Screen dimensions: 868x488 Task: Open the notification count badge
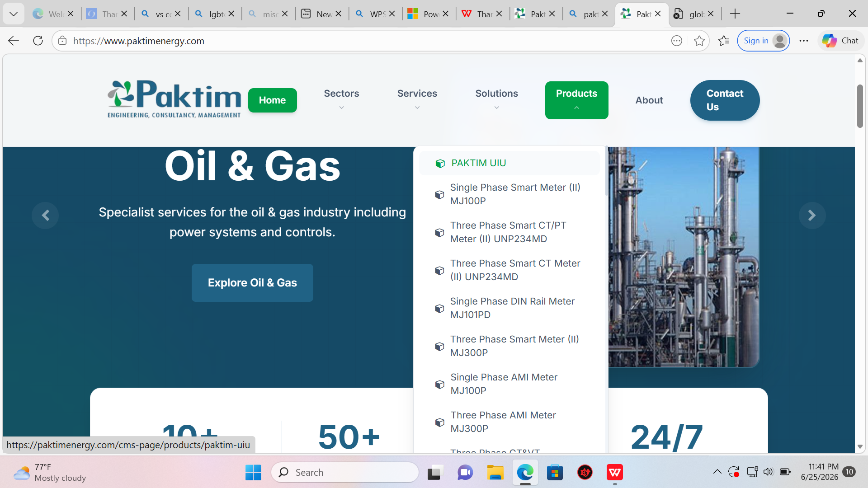(849, 472)
